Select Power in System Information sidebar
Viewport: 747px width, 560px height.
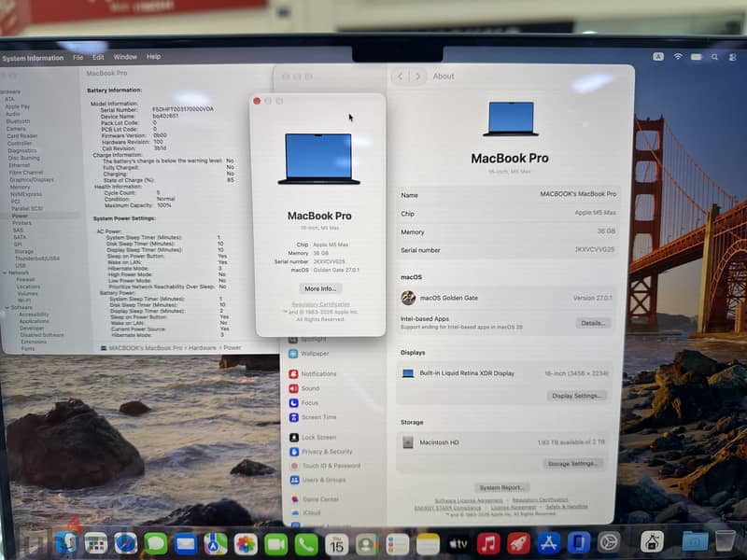coord(20,216)
